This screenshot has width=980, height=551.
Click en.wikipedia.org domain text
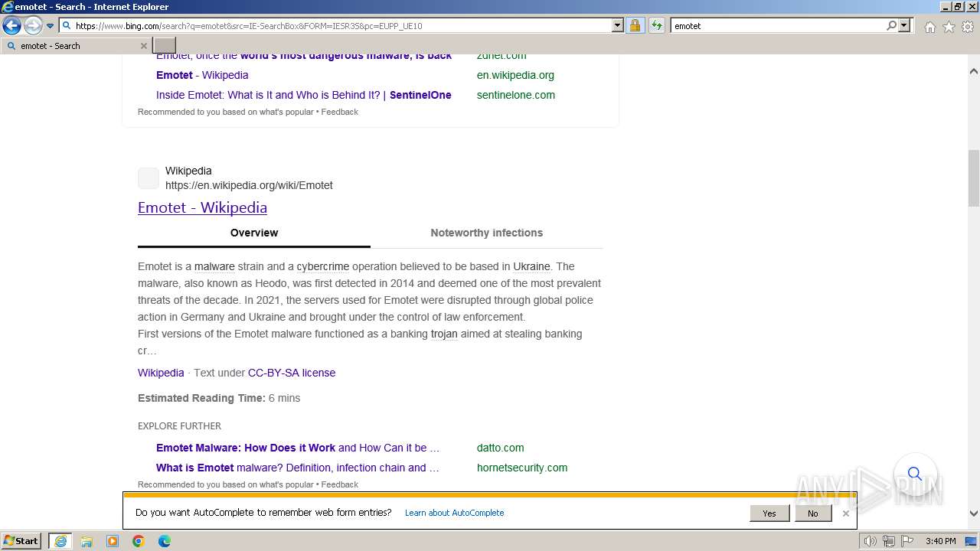coord(515,75)
